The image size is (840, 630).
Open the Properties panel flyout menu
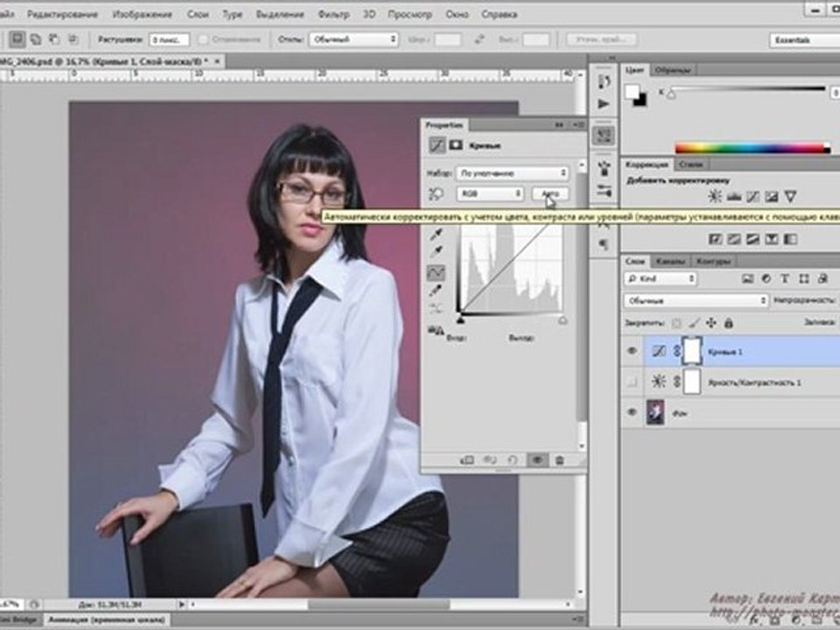click(x=579, y=125)
